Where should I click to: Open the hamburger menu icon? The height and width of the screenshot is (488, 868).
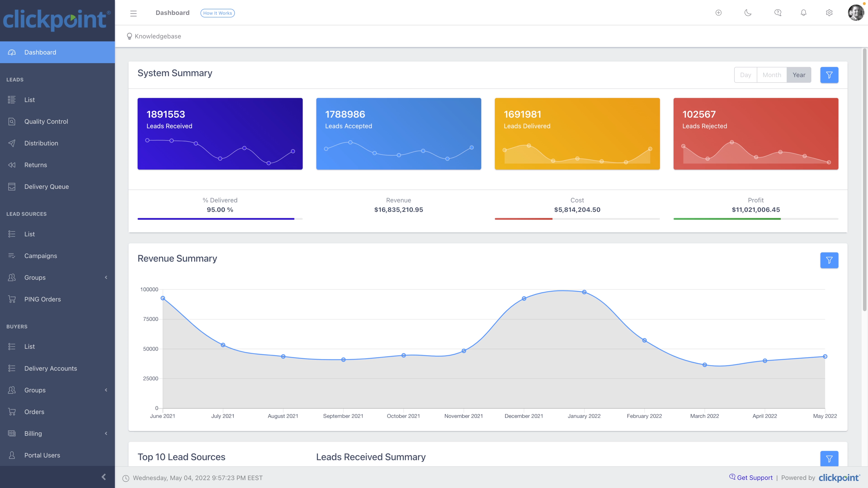(x=133, y=13)
